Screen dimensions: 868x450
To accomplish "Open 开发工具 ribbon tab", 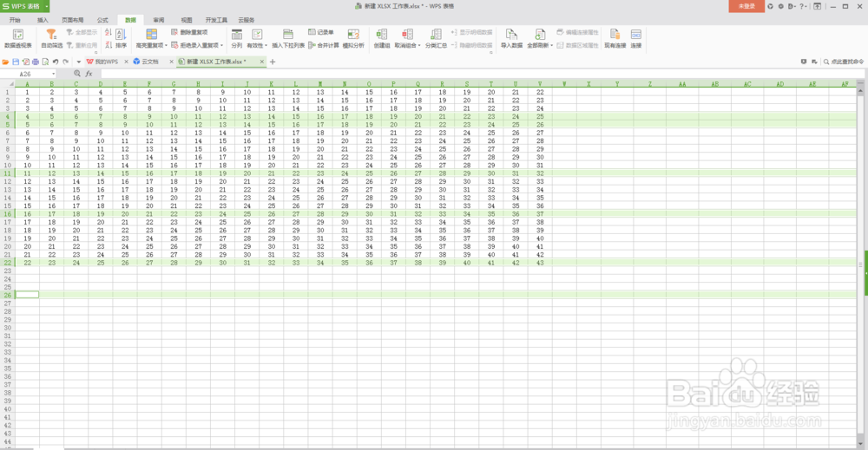I will [216, 20].
